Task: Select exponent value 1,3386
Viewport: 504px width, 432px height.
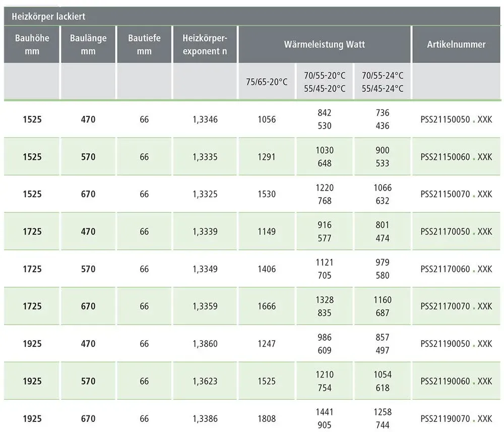Action: point(205,418)
